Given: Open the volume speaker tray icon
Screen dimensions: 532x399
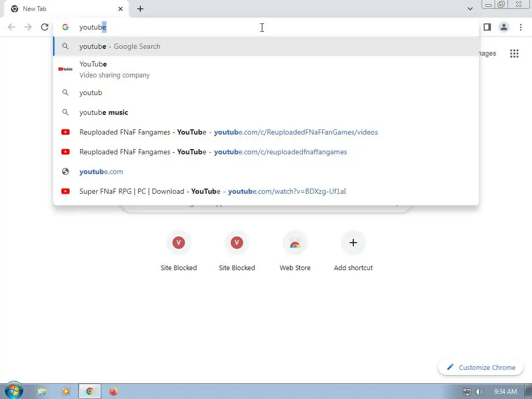Looking at the screenshot, I should point(480,392).
